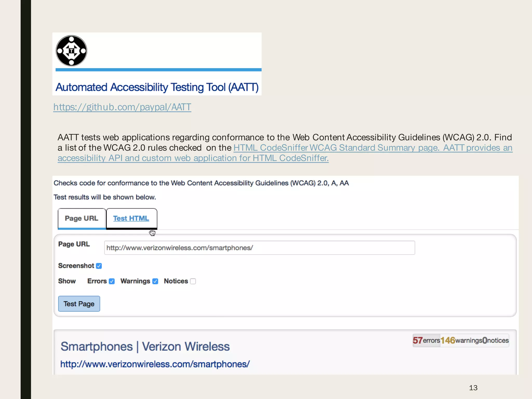Open the verizonwireless.com/smartphones result link
The width and height of the screenshot is (532, 399).
(x=155, y=364)
